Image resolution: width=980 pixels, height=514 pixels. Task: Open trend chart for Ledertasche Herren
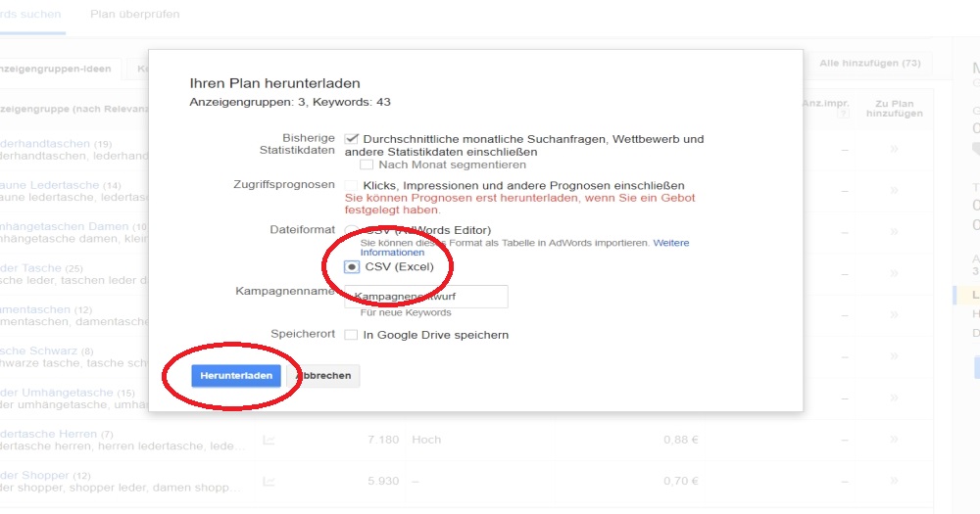click(x=269, y=440)
